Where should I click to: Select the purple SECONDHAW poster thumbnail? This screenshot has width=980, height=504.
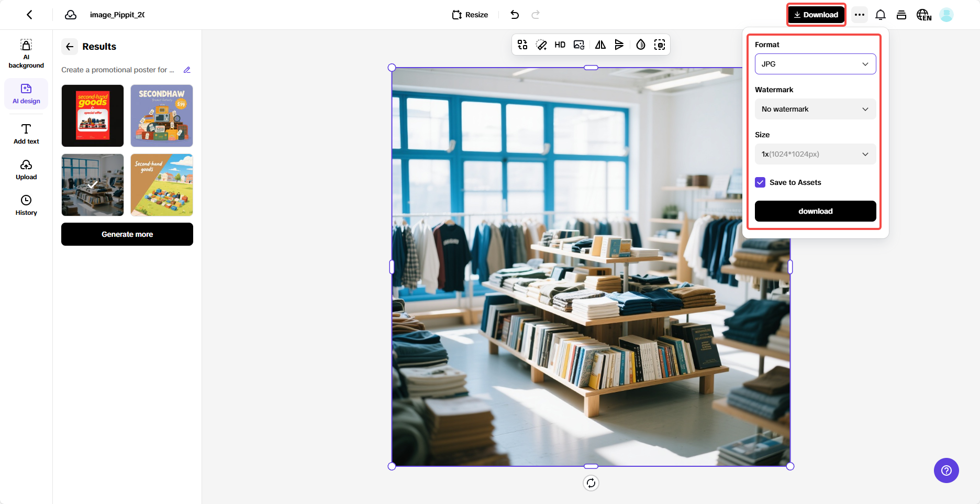[x=162, y=116]
